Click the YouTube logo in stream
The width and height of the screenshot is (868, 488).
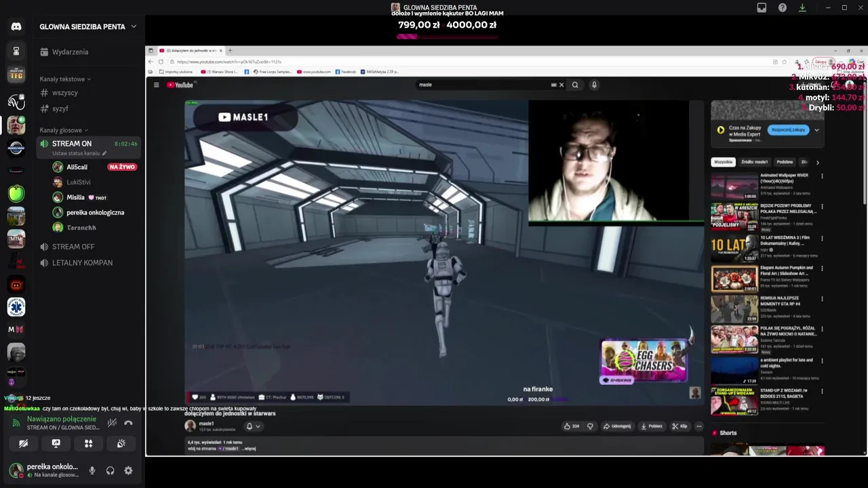180,85
